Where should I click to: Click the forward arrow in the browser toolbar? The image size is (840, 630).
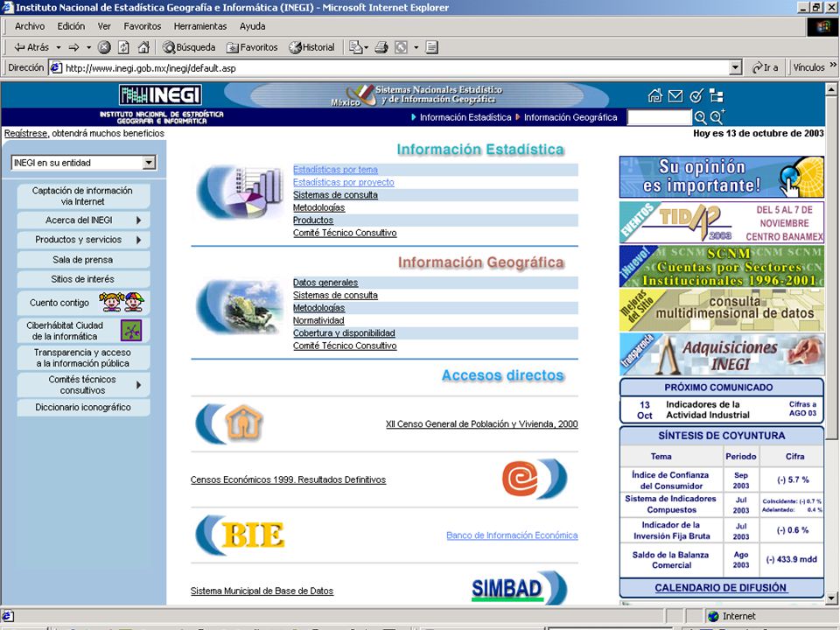pyautogui.click(x=73, y=47)
